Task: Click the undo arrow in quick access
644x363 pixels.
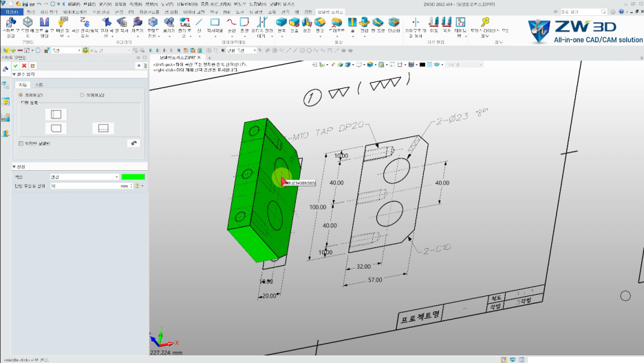Action: pos(39,4)
